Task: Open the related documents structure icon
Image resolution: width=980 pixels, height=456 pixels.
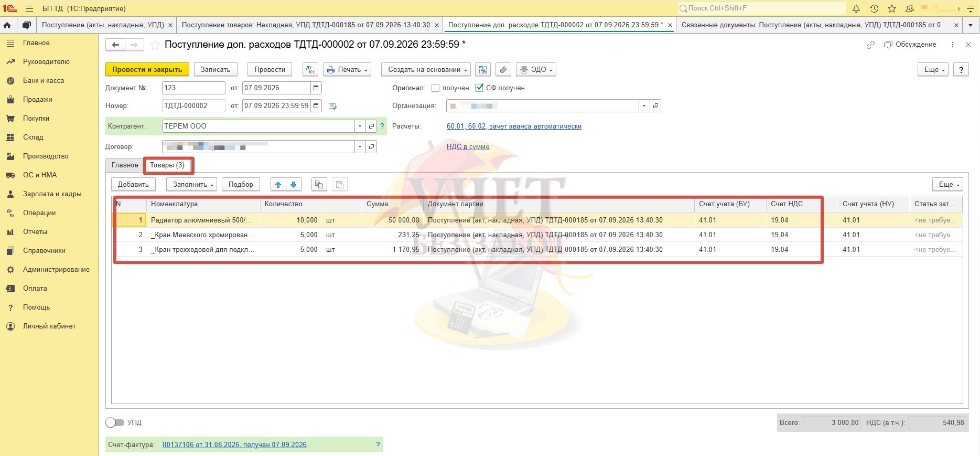Action: point(483,70)
